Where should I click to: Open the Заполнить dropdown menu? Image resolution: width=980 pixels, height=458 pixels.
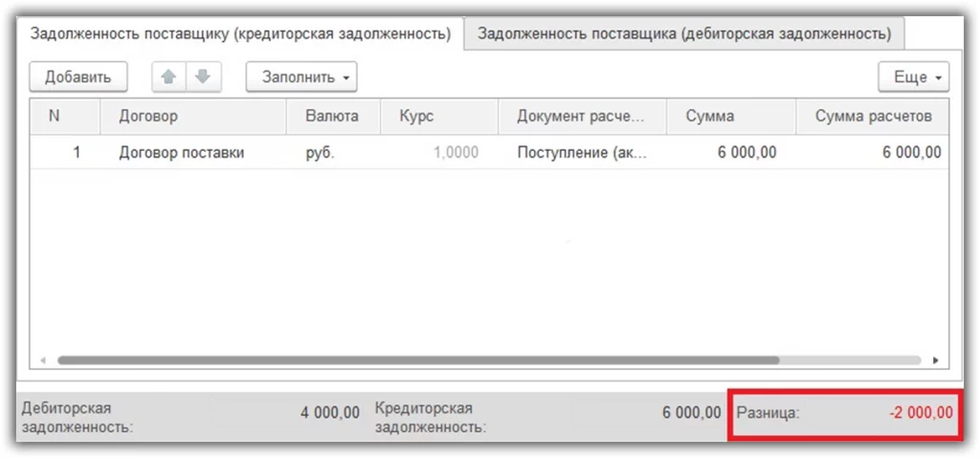[x=301, y=76]
